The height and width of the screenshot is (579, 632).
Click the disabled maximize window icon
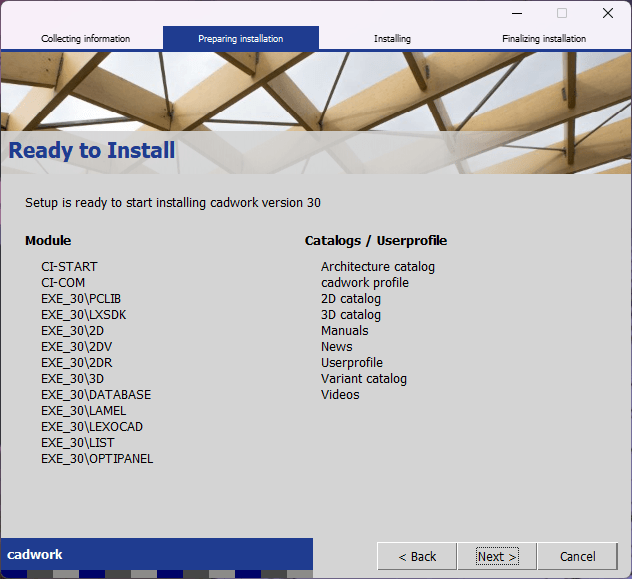(x=562, y=13)
